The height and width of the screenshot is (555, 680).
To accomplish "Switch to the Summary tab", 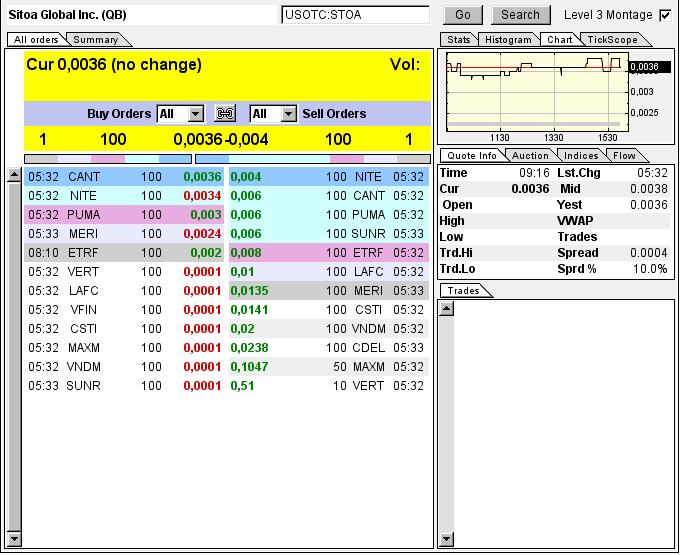I will point(96,39).
